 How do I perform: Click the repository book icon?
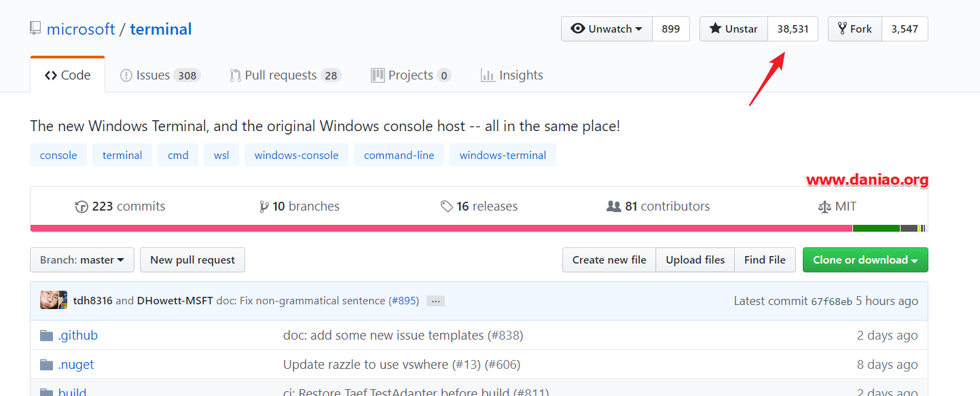point(35,29)
